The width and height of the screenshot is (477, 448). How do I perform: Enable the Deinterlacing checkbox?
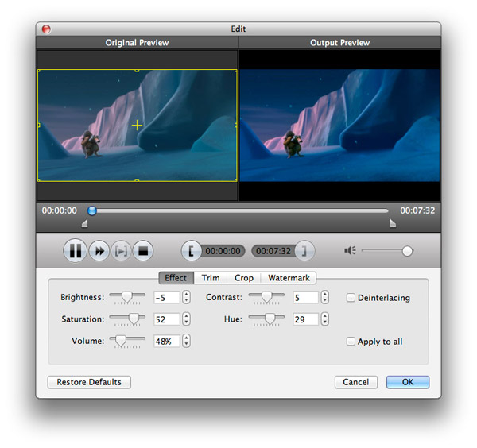(x=351, y=298)
